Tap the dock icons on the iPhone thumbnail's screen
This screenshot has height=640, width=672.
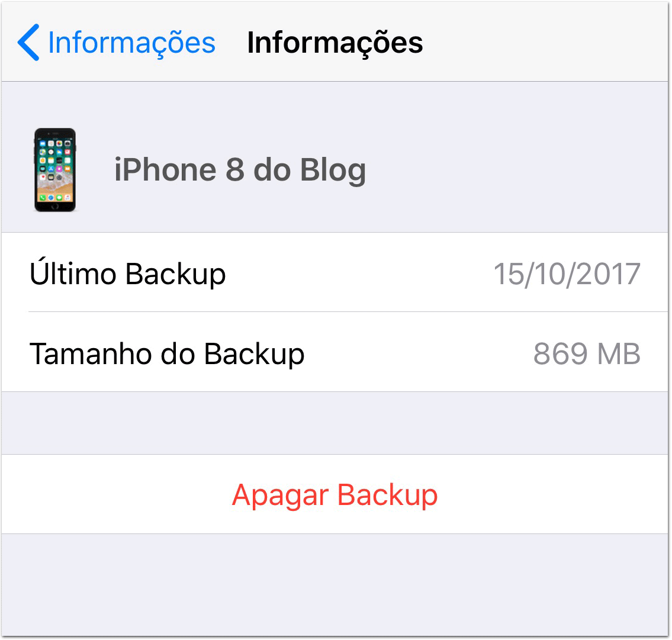click(55, 198)
